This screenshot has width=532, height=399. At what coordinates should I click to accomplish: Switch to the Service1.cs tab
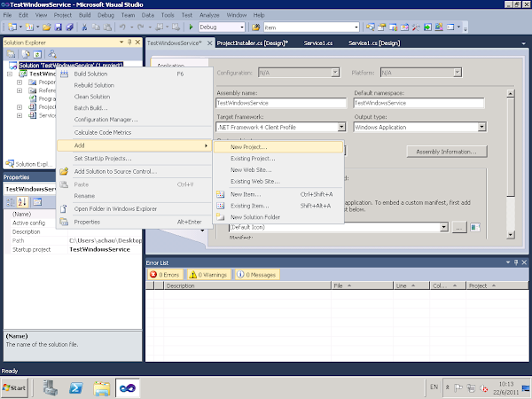point(318,43)
